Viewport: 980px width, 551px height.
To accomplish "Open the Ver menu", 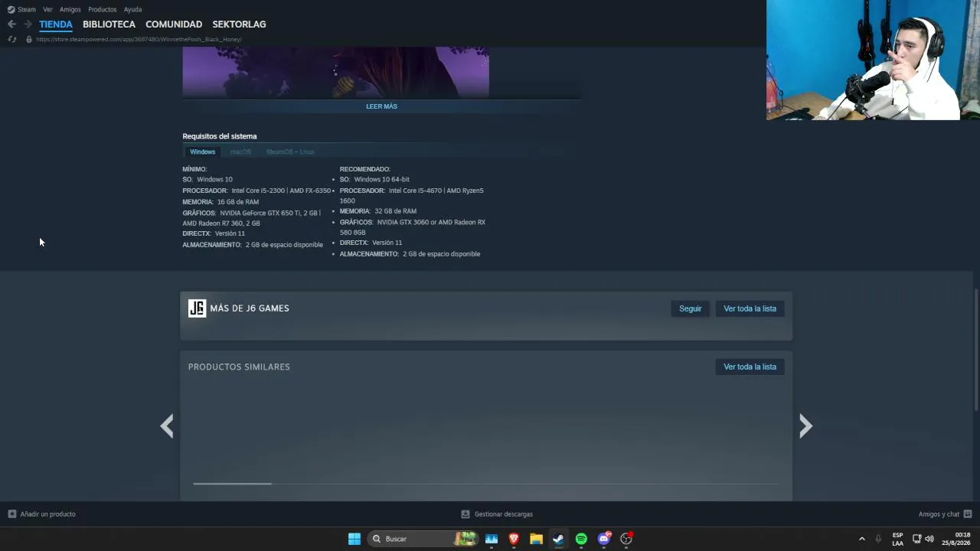I will click(47, 9).
